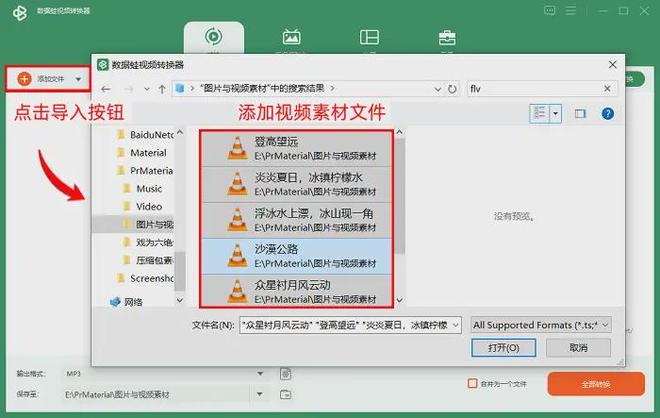Expand the add-file dropdown arrow
This screenshot has height=418, width=660.
[78, 79]
